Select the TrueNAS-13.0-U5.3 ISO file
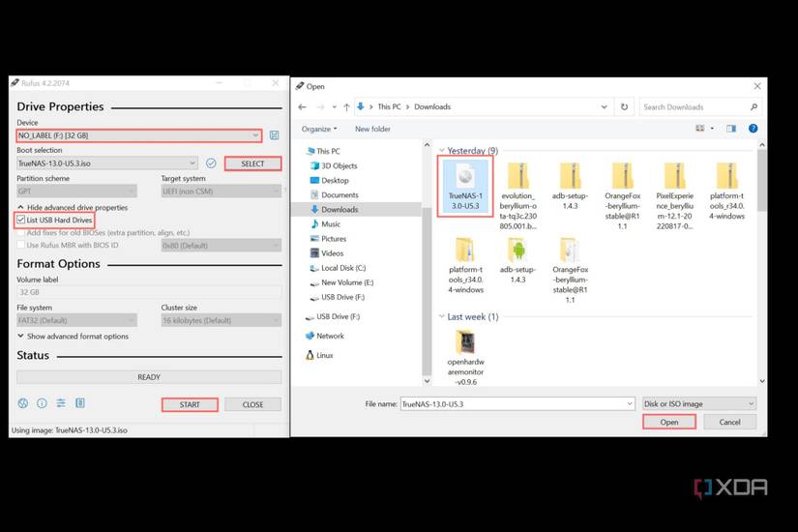Image resolution: width=798 pixels, height=532 pixels. 465,186
